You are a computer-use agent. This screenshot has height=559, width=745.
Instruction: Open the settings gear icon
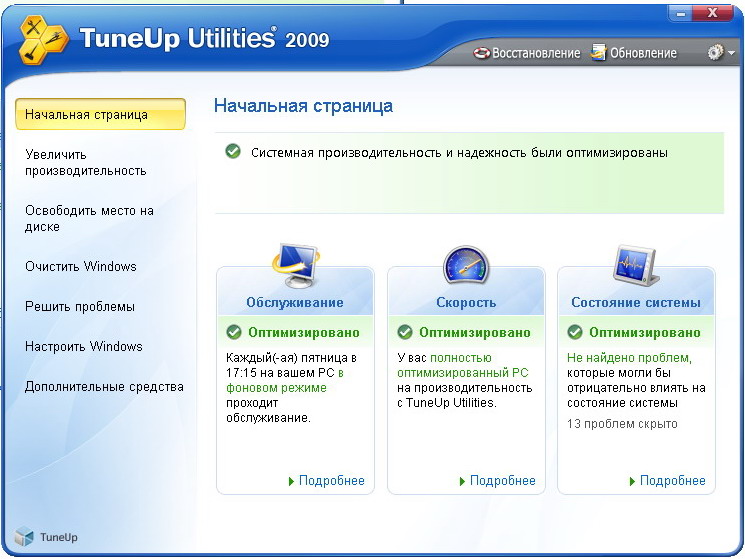715,52
